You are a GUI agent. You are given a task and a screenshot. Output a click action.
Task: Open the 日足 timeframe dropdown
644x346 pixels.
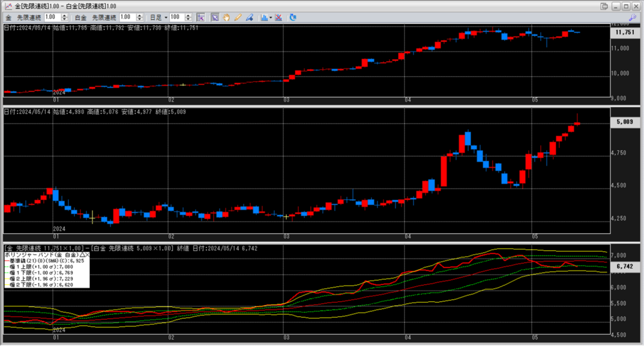tap(166, 17)
